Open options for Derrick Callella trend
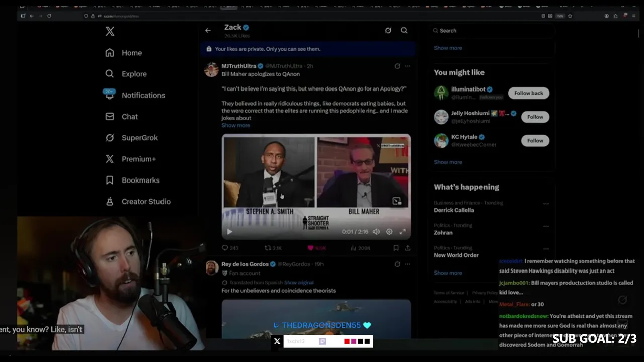This screenshot has height=362, width=644. click(x=546, y=204)
